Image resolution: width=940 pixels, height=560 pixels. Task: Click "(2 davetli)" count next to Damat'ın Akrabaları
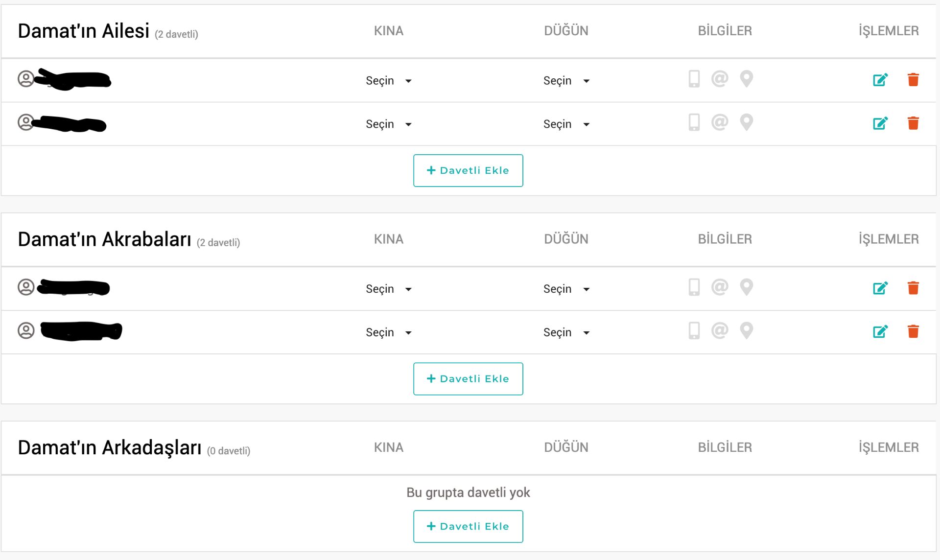coord(218,243)
